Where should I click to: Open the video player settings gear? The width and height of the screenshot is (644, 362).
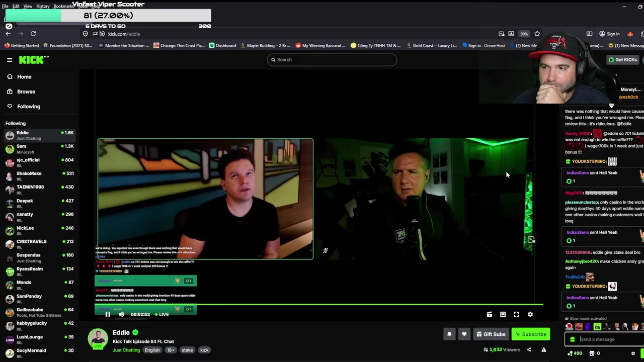530,314
